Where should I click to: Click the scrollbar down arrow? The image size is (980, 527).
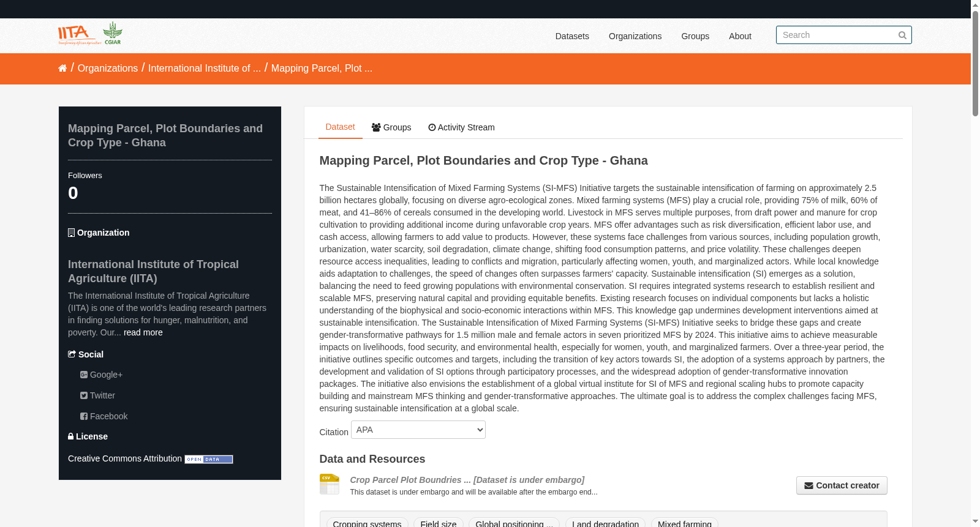975,522
